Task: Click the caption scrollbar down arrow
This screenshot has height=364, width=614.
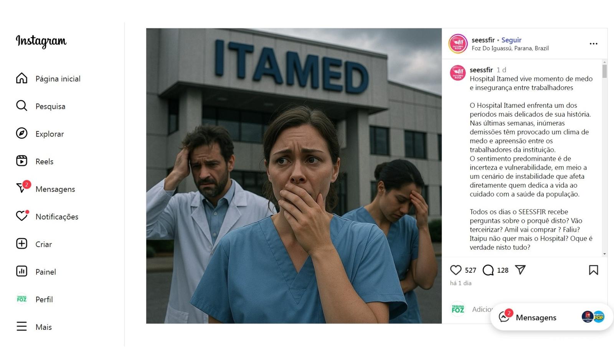Action: click(x=604, y=254)
